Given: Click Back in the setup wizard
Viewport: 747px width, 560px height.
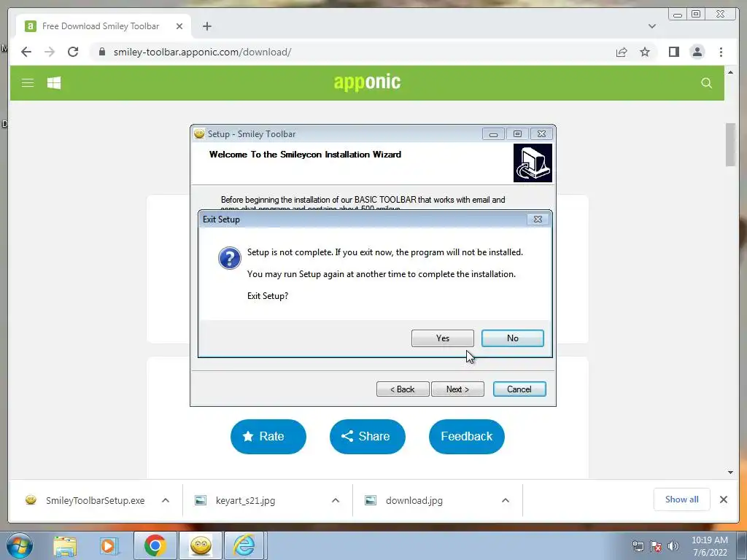Looking at the screenshot, I should coord(403,389).
